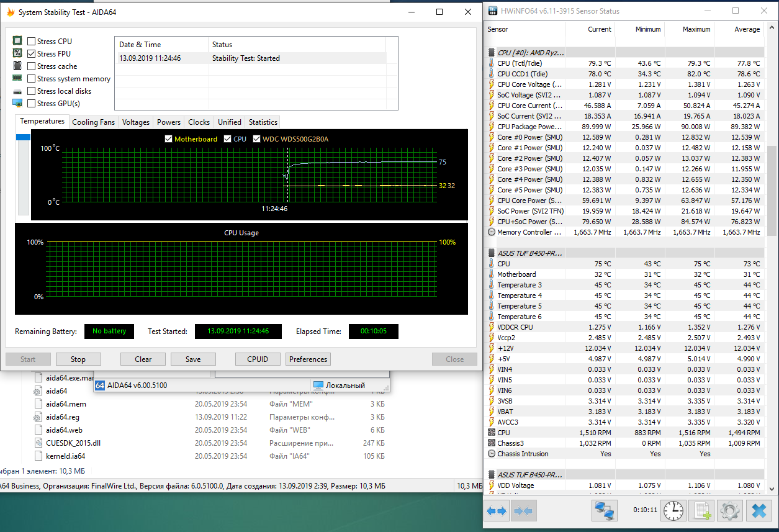Open HWiNFO sensor settings gear icon
The height and width of the screenshot is (532, 779).
730,511
